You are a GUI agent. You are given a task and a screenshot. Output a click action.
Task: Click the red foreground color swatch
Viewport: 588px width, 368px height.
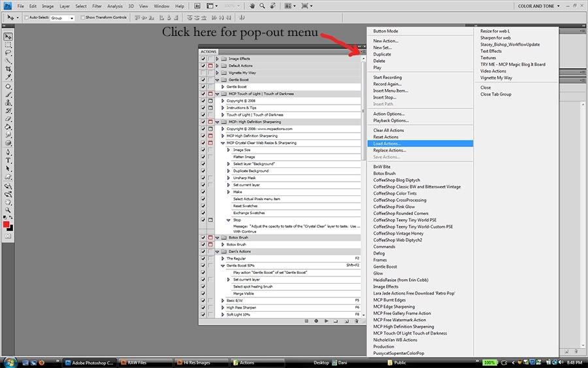6,224
